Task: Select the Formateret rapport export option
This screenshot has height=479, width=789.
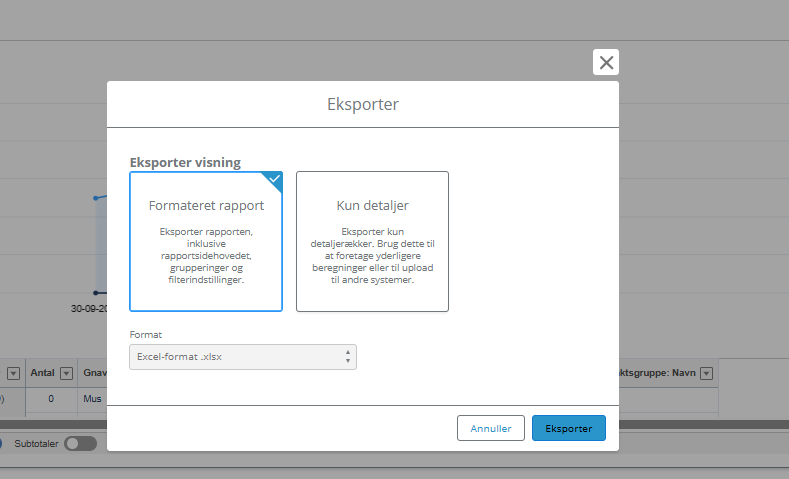Action: tap(206, 241)
